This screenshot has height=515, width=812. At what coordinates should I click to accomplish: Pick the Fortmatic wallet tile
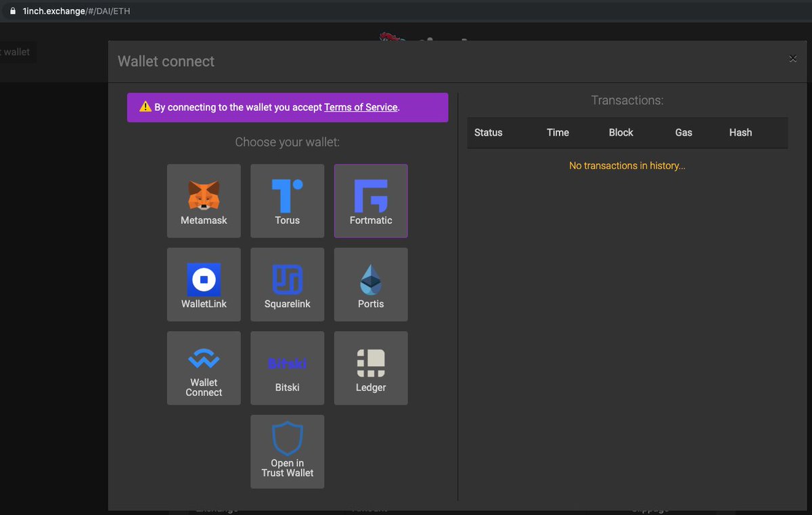(371, 201)
